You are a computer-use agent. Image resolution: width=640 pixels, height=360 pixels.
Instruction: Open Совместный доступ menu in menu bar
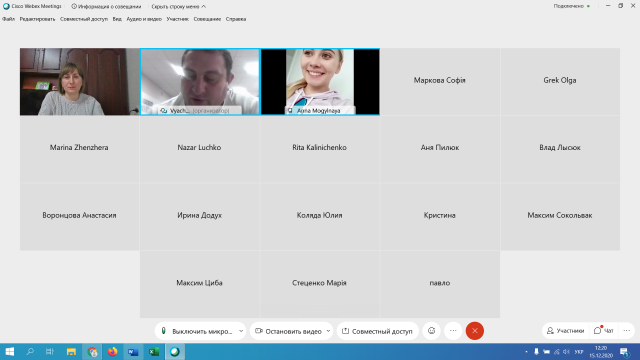[84, 19]
